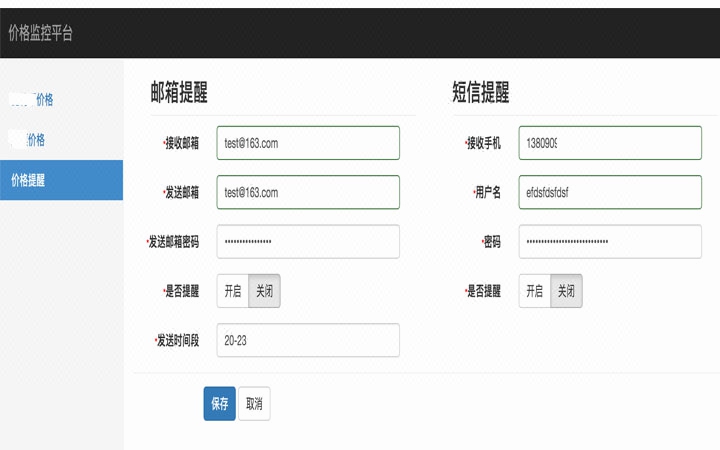Click the 发送邮箱密码 label
The width and height of the screenshot is (720, 450).
click(173, 242)
